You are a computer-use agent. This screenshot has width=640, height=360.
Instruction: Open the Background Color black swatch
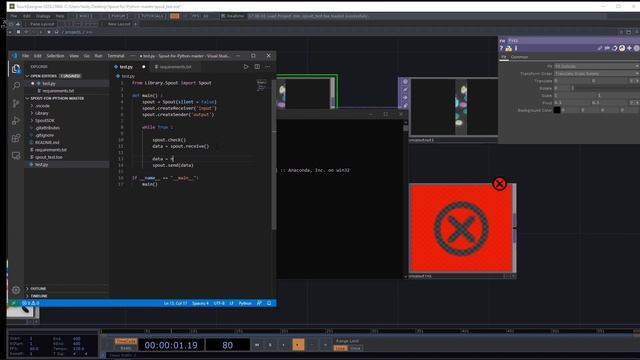[557, 110]
